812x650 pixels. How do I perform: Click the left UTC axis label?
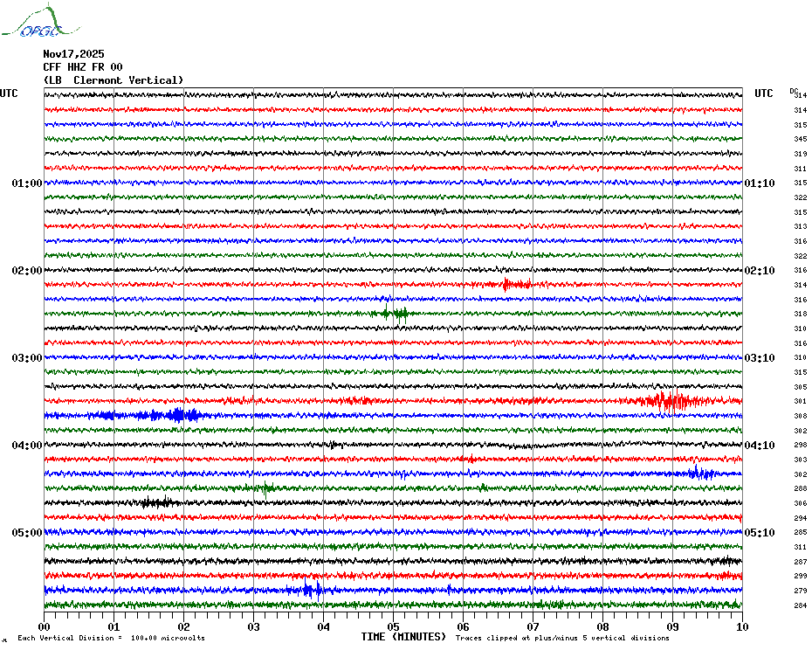pyautogui.click(x=9, y=93)
